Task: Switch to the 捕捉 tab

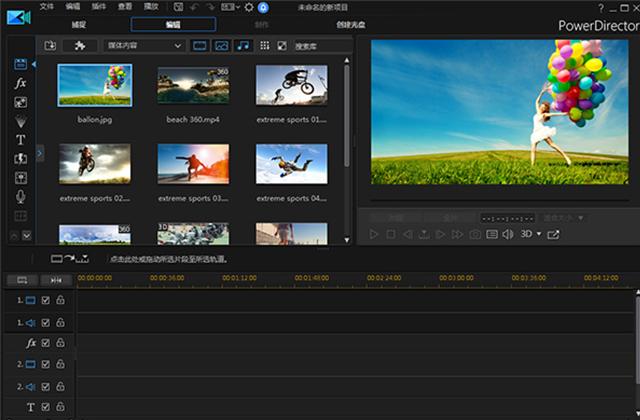Action: pos(77,24)
